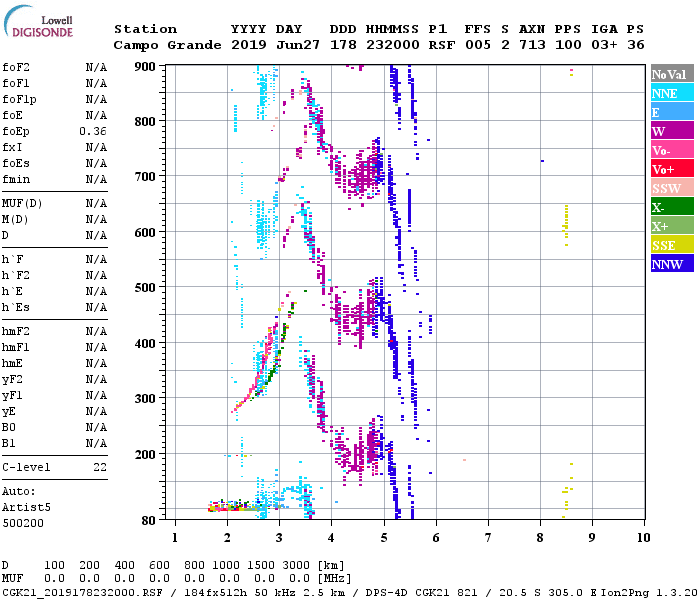Click the MUF row label at bottom
Viewport: 700px width, 600px height.
coord(12,579)
